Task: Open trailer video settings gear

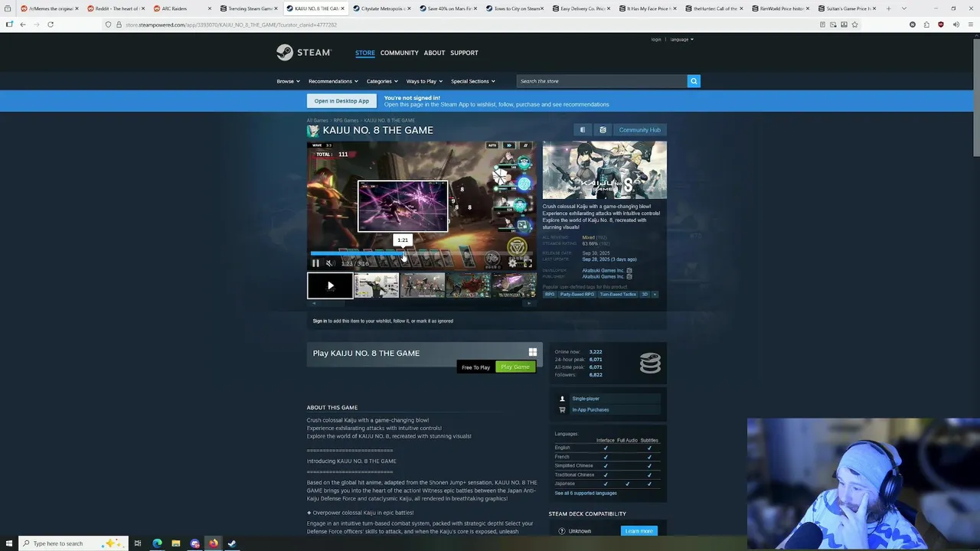Action: point(512,263)
